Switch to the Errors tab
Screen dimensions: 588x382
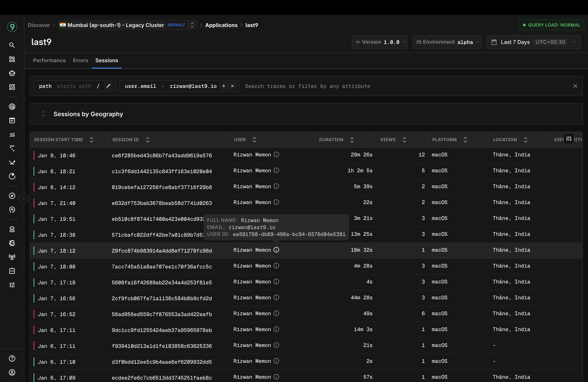click(80, 60)
